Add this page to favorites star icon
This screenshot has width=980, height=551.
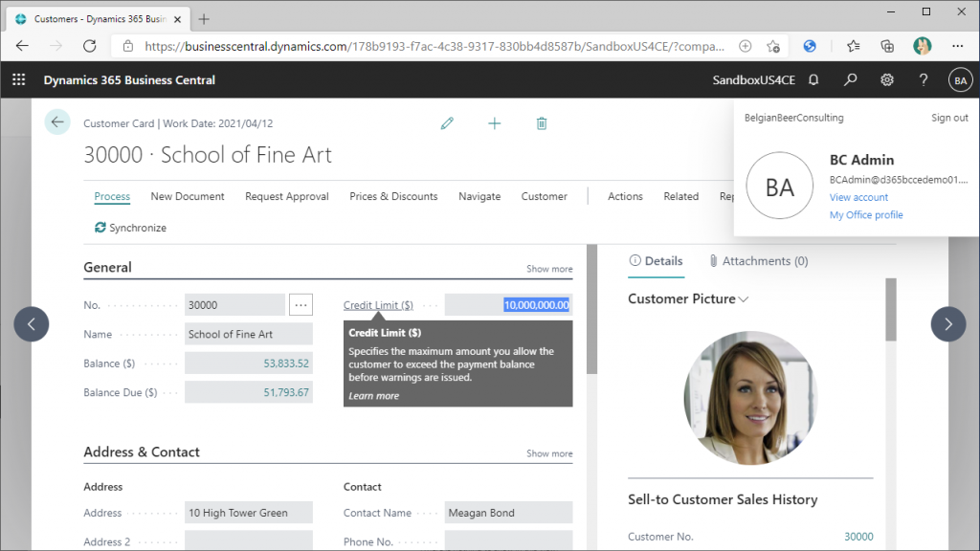point(773,46)
